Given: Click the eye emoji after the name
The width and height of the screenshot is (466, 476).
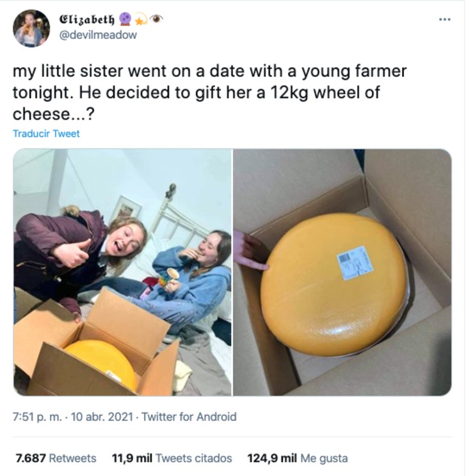Looking at the screenshot, I should [157, 19].
